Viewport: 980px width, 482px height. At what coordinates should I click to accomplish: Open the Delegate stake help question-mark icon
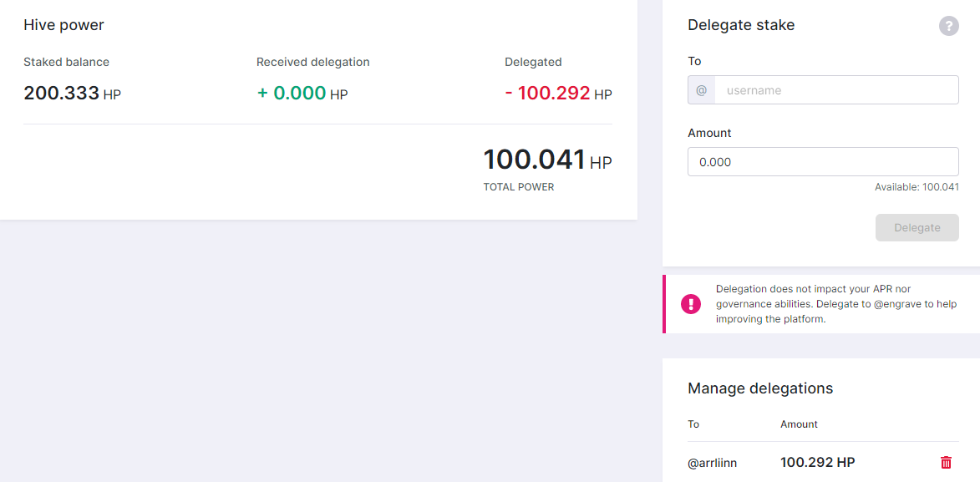[948, 26]
